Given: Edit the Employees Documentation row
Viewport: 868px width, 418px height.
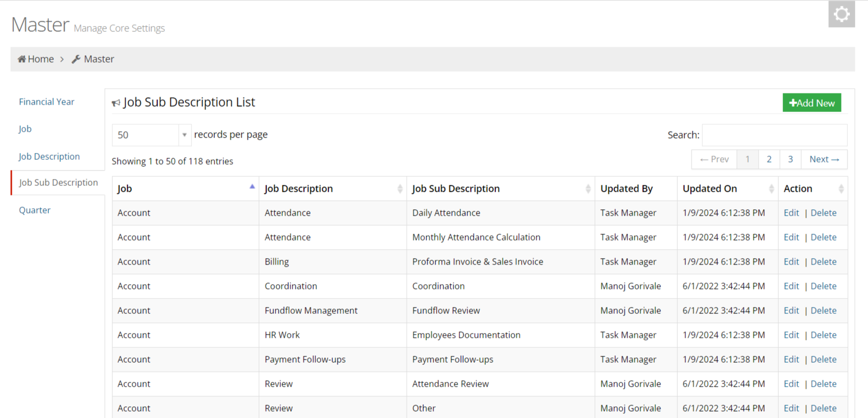Looking at the screenshot, I should (791, 335).
